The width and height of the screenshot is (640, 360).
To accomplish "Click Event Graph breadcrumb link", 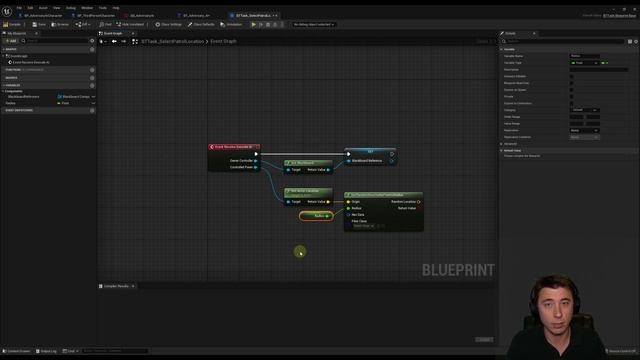I will click(223, 41).
